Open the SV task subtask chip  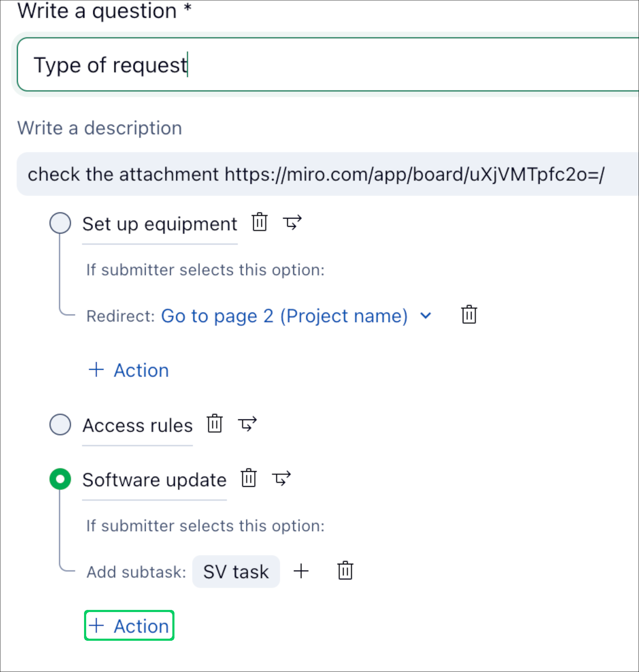click(236, 572)
